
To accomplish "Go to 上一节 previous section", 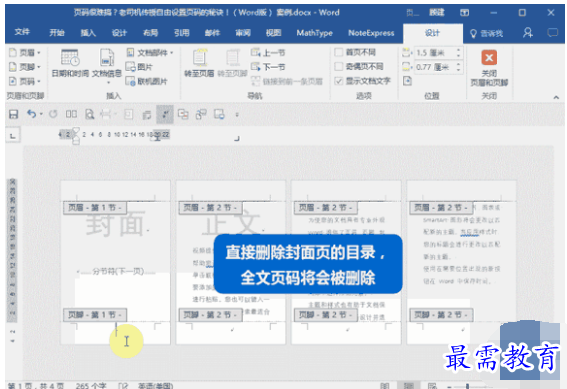I will click(x=268, y=53).
